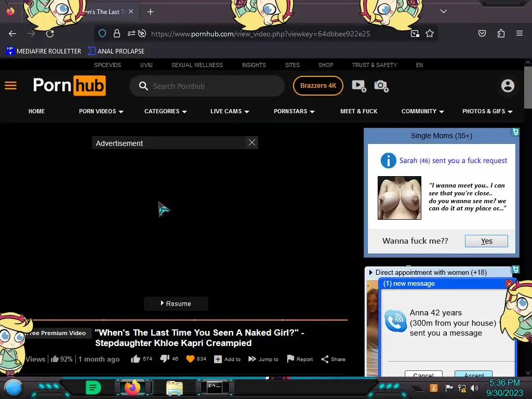Save page to Pocket
The width and height of the screenshot is (532, 399).
(x=482, y=33)
